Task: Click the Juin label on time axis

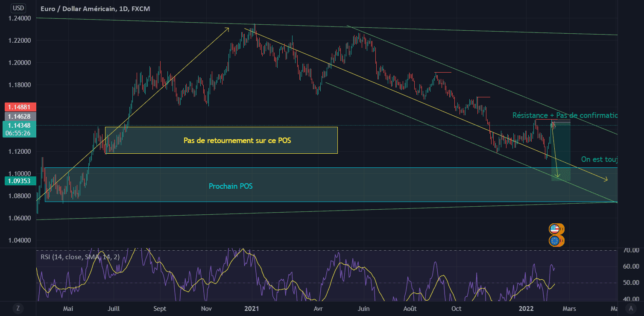Action: [x=363, y=308]
